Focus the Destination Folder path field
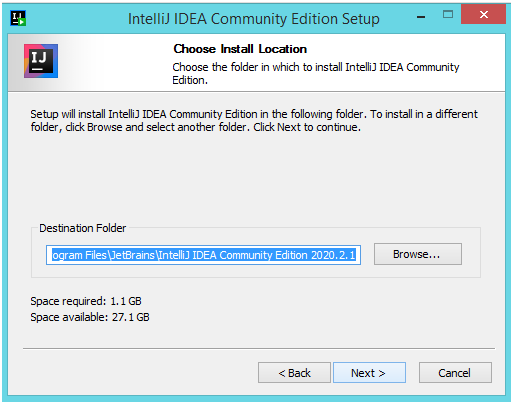 pyautogui.click(x=203, y=255)
